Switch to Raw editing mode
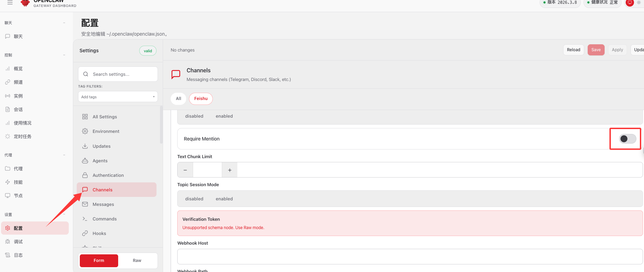 (137, 261)
